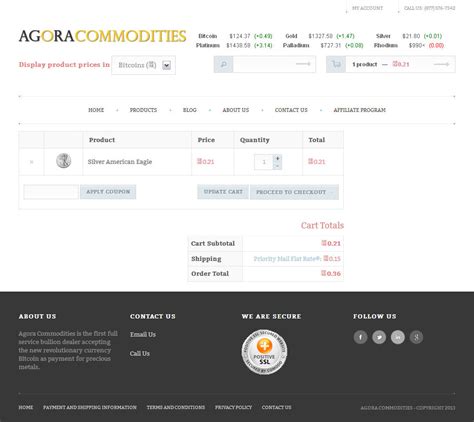Click the Update Cart button
Image resolution: width=474 pixels, height=422 pixels.
coord(223,192)
